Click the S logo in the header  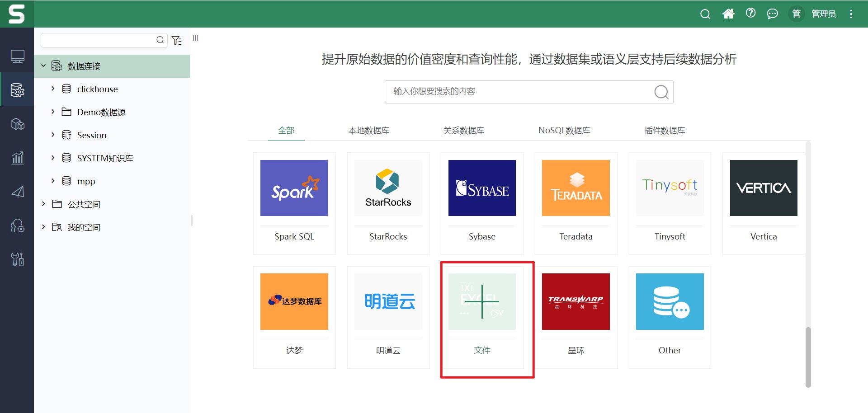coord(17,14)
